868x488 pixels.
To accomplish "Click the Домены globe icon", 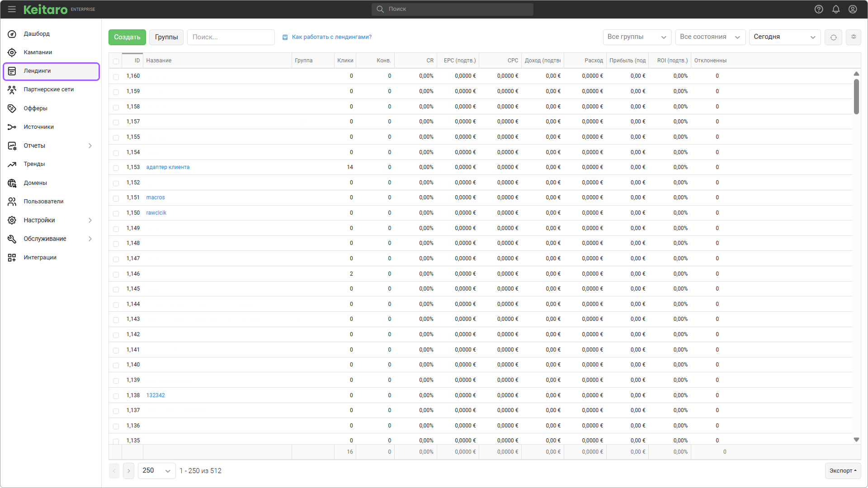I will pyautogui.click(x=12, y=183).
